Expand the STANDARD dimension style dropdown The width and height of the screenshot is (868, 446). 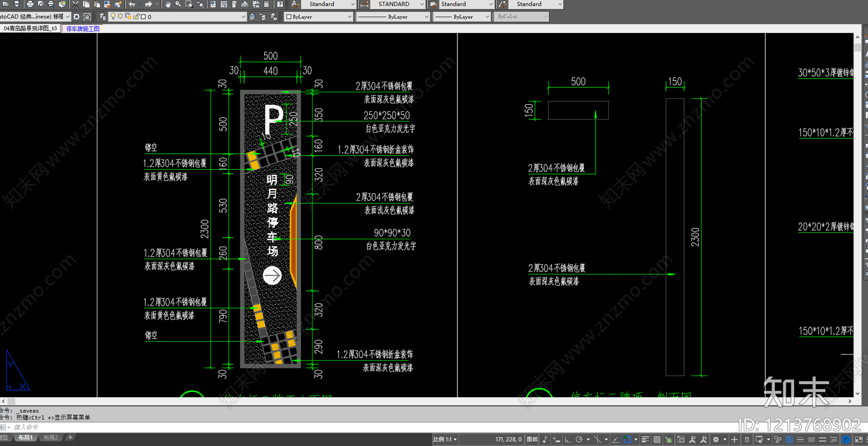[422, 4]
